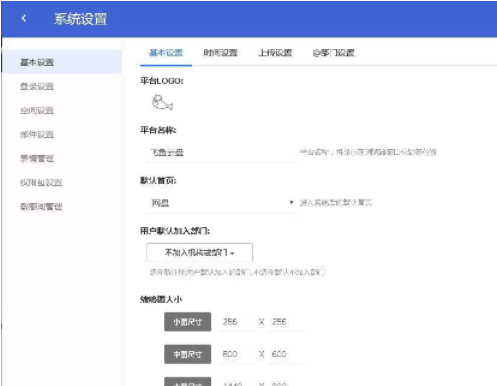Select 基本设置 in the left sidebar

[x=62, y=62]
